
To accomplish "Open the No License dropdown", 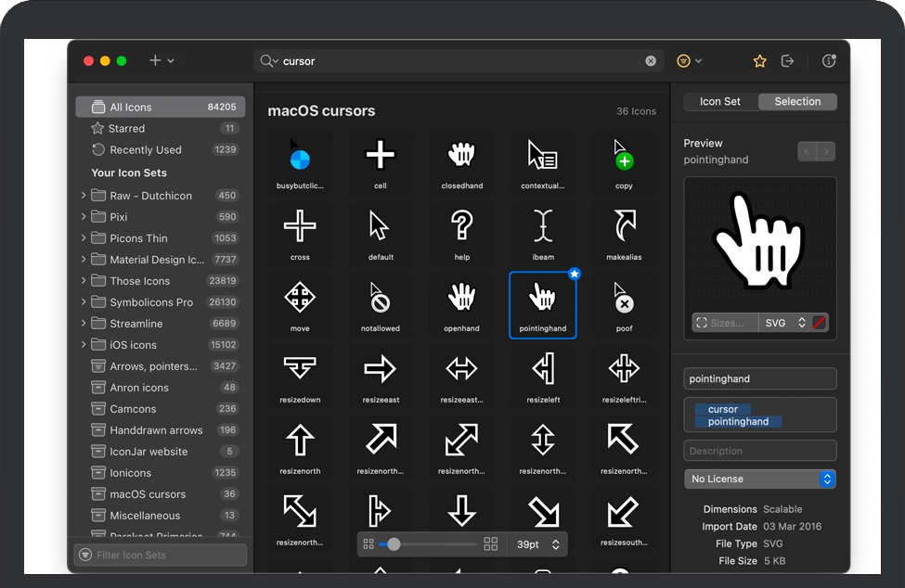I will pyautogui.click(x=760, y=479).
